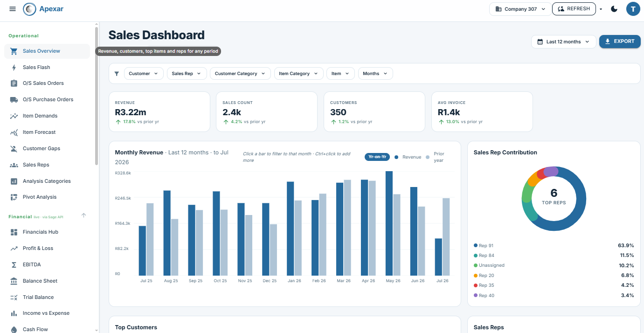Open the Sales Rep filter dropdown
The height and width of the screenshot is (333, 644).
(x=187, y=73)
